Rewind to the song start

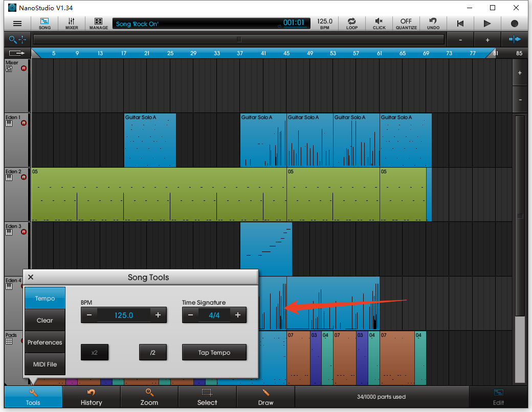[460, 24]
